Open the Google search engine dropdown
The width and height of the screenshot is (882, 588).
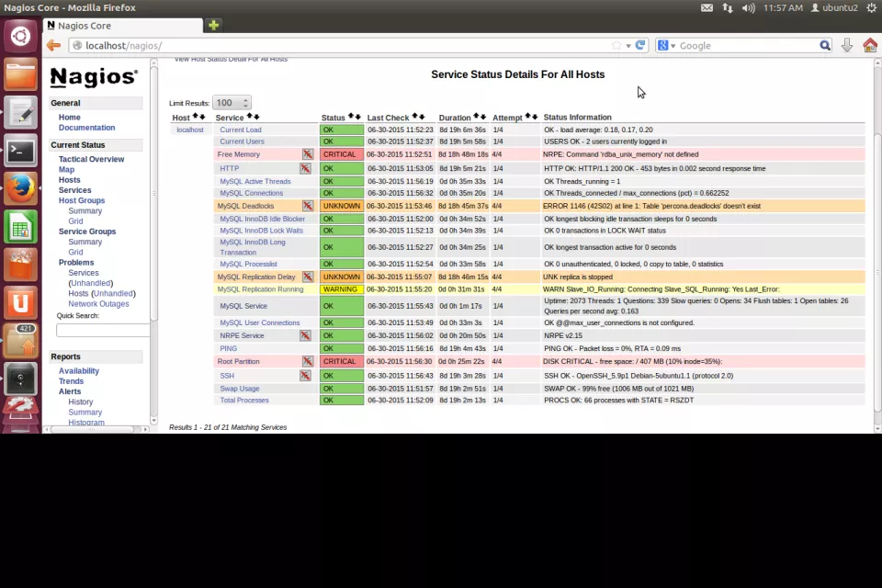coord(667,46)
